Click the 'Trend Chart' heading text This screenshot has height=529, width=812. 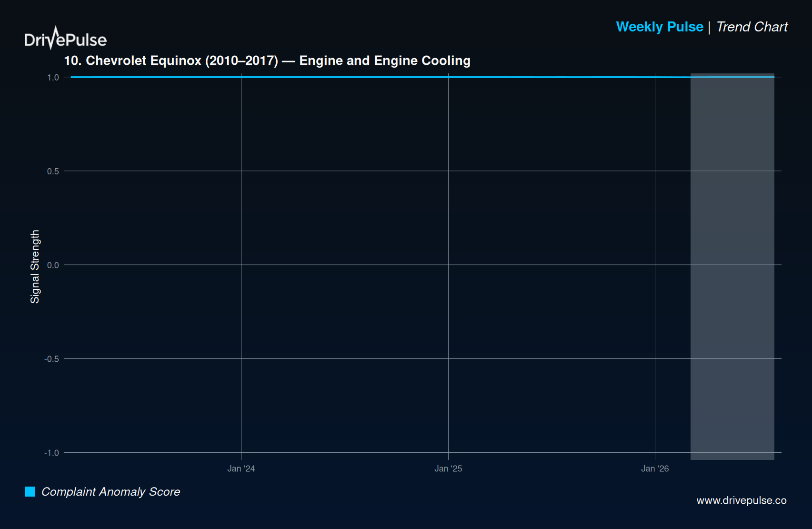[x=752, y=27]
